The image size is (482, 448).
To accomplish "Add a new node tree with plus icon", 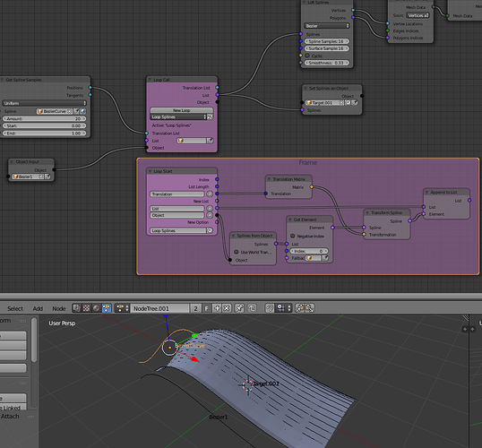I will click(x=217, y=308).
